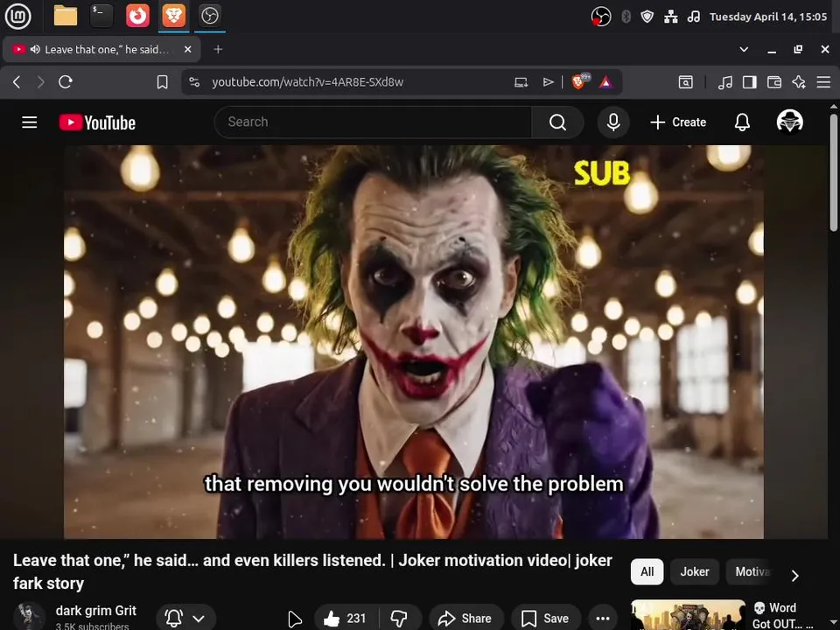Bookmark this page

pyautogui.click(x=163, y=82)
